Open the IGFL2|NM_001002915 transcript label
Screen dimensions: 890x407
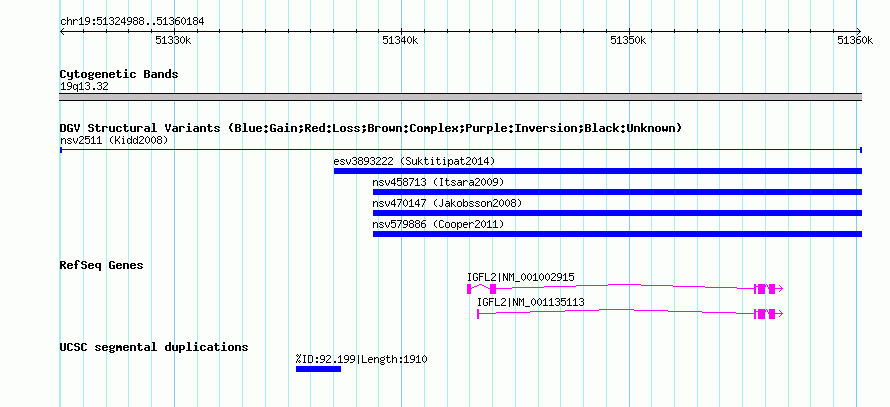pyautogui.click(x=521, y=278)
